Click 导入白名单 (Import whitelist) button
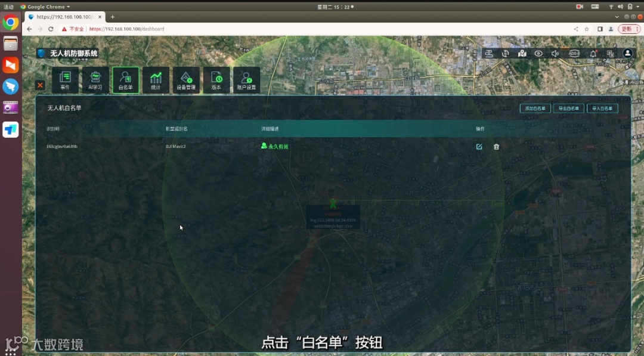644x356 pixels. pyautogui.click(x=602, y=109)
